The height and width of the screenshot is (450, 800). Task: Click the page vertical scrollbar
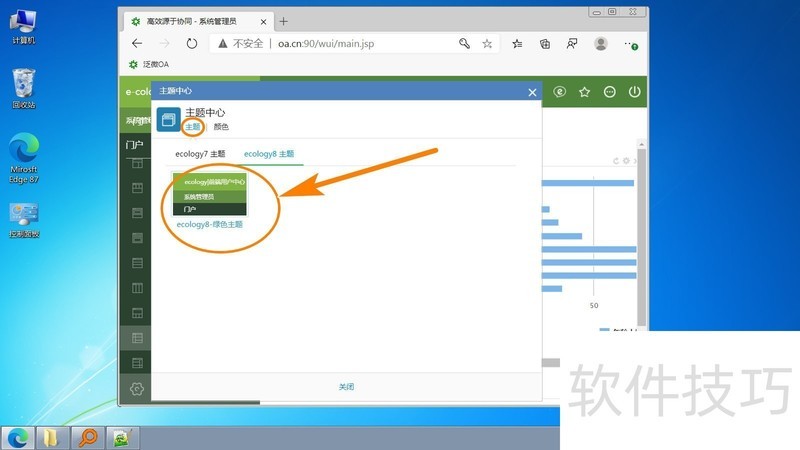click(641, 235)
